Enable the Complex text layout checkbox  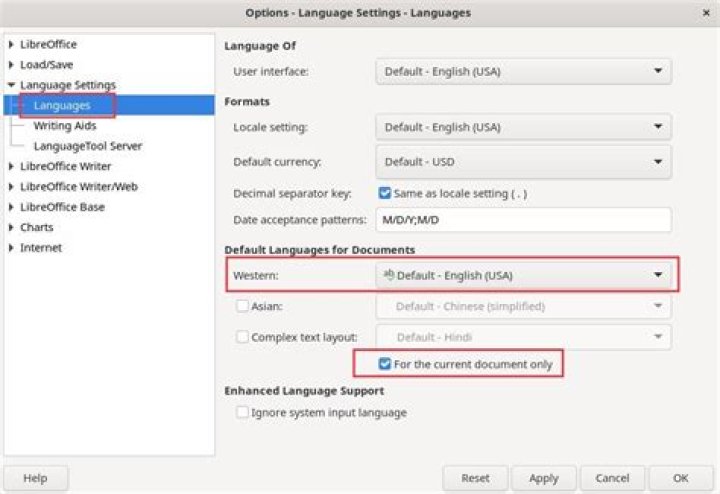[242, 337]
